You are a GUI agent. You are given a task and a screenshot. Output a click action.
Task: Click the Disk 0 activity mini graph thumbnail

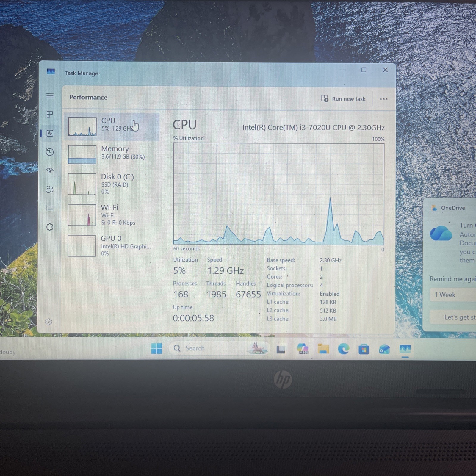click(x=82, y=184)
